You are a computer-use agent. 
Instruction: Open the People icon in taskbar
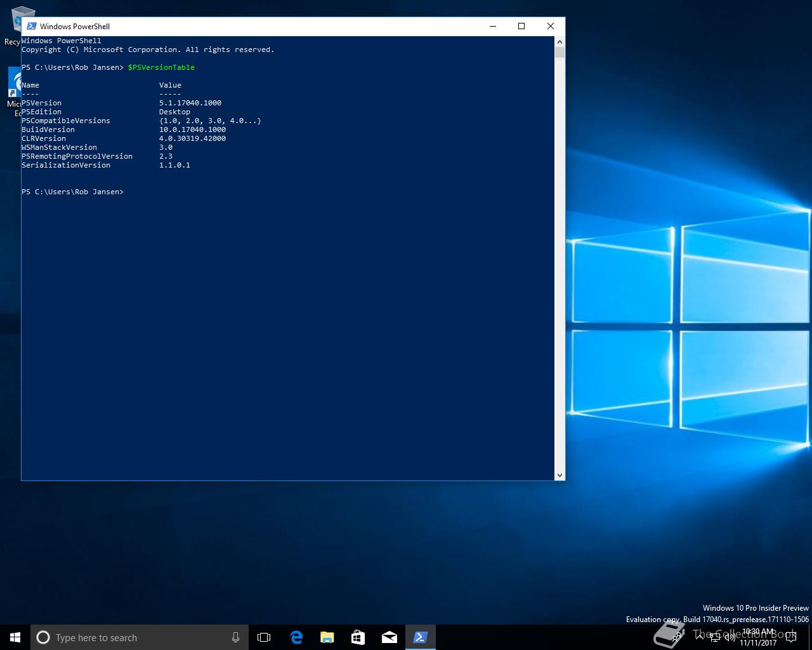tap(676, 637)
